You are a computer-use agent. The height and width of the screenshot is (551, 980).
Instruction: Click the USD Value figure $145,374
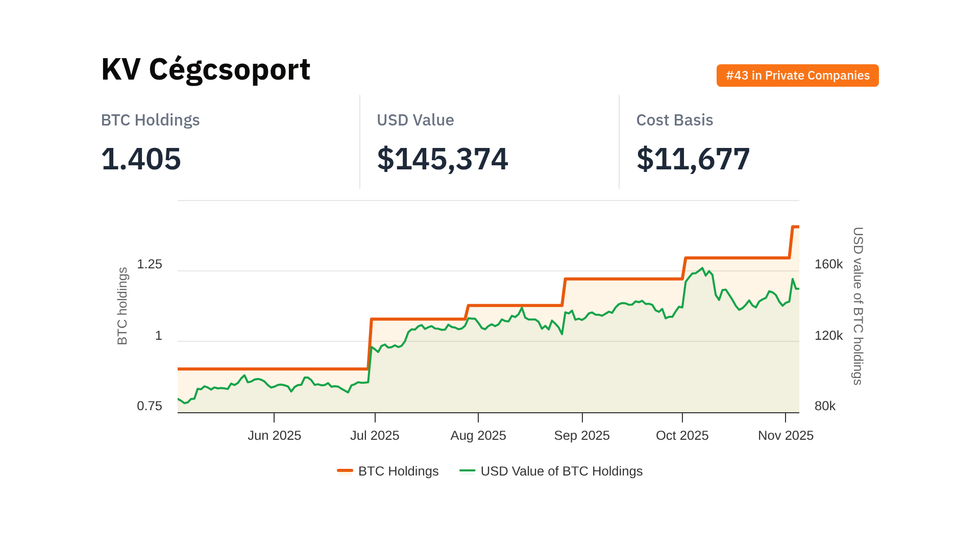click(442, 159)
